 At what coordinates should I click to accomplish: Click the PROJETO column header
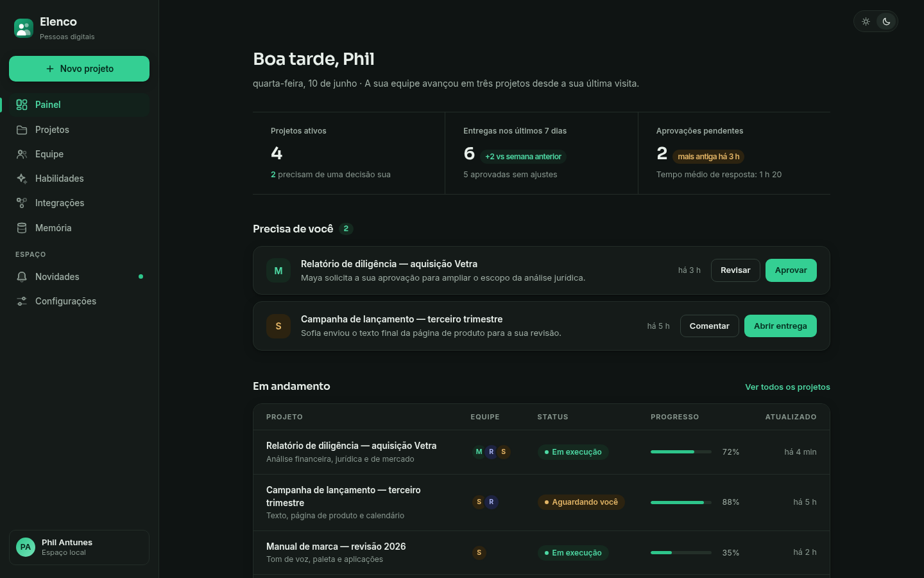pyautogui.click(x=284, y=417)
